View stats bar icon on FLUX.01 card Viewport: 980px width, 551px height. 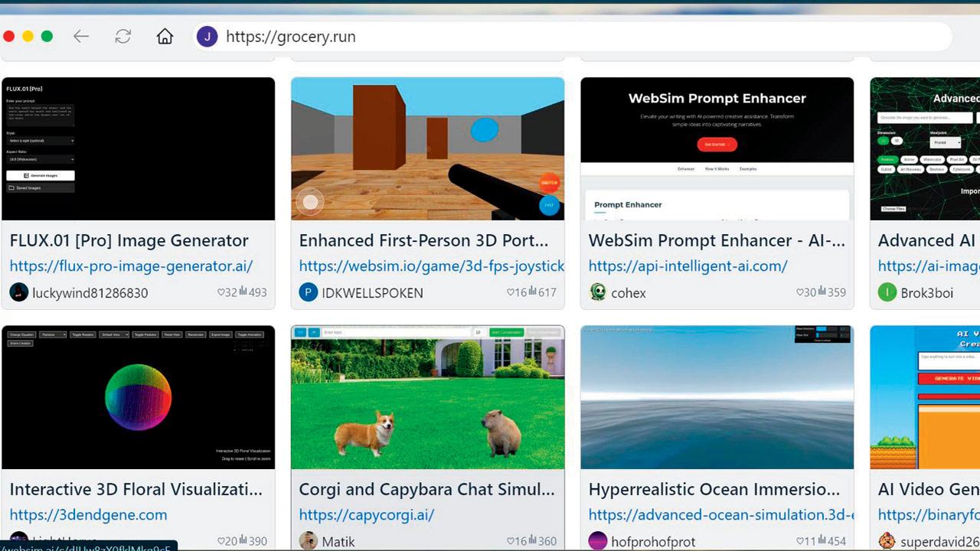click(x=243, y=292)
